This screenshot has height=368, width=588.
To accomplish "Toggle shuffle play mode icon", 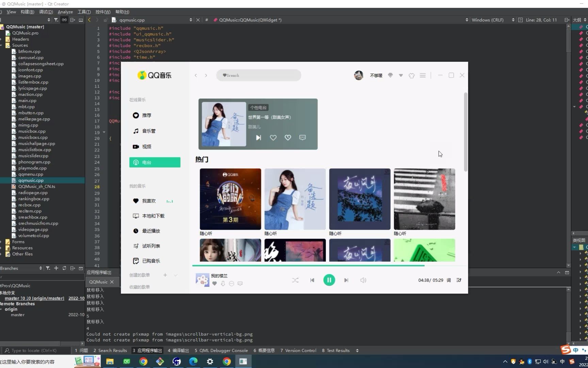I will (295, 280).
